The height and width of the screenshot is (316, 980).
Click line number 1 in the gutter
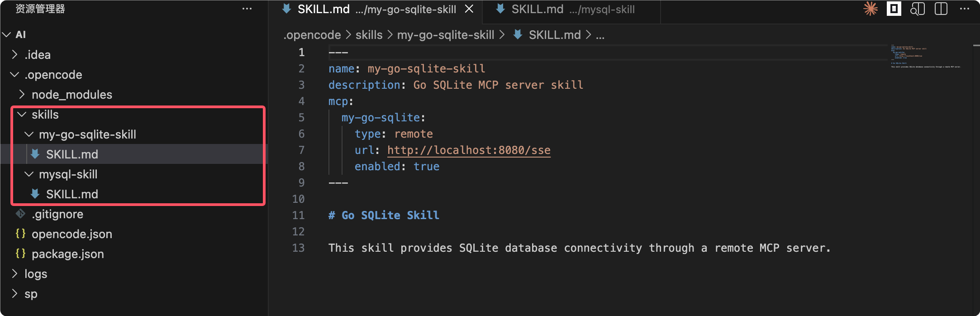[x=301, y=53]
